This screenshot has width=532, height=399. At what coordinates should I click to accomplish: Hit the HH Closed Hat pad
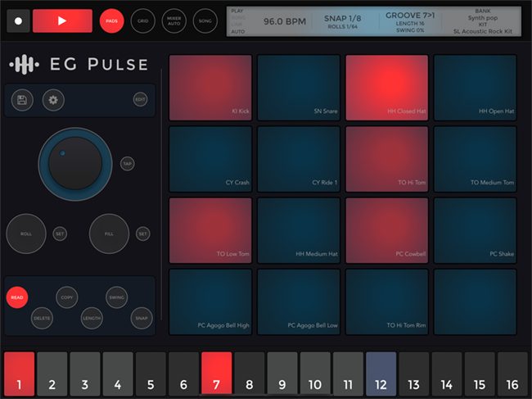(x=386, y=88)
